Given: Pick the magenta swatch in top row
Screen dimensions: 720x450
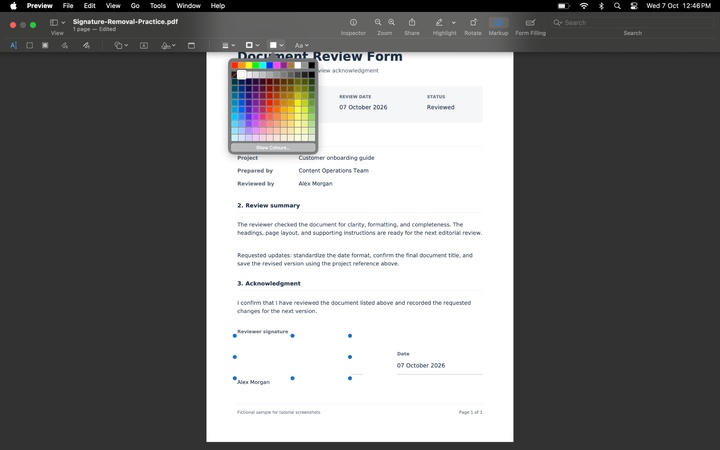Looking at the screenshot, I should (277, 65).
